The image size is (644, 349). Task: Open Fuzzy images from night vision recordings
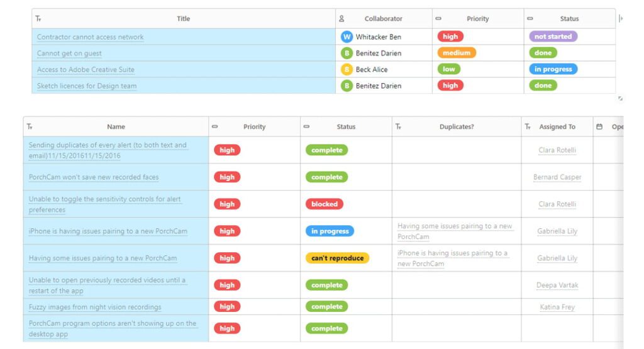click(95, 307)
